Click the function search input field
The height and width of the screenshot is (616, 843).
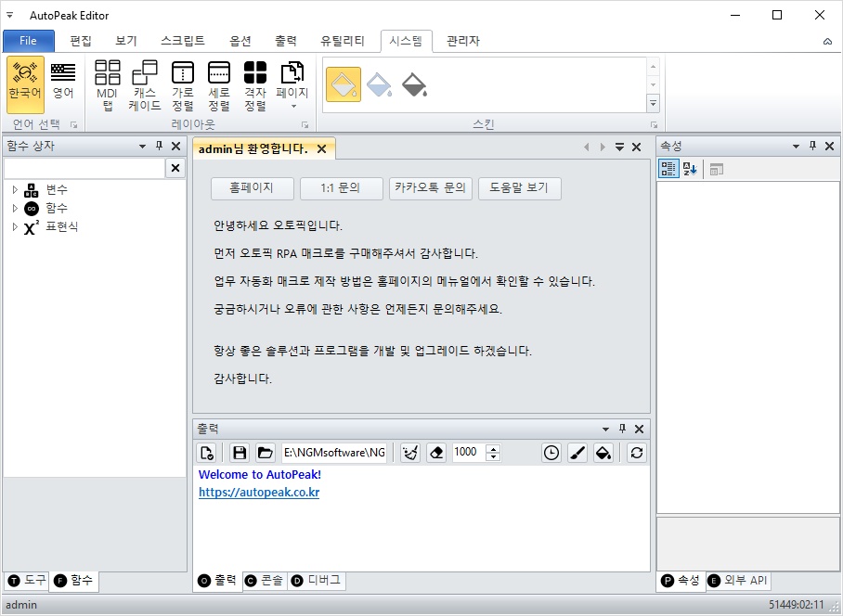click(84, 168)
